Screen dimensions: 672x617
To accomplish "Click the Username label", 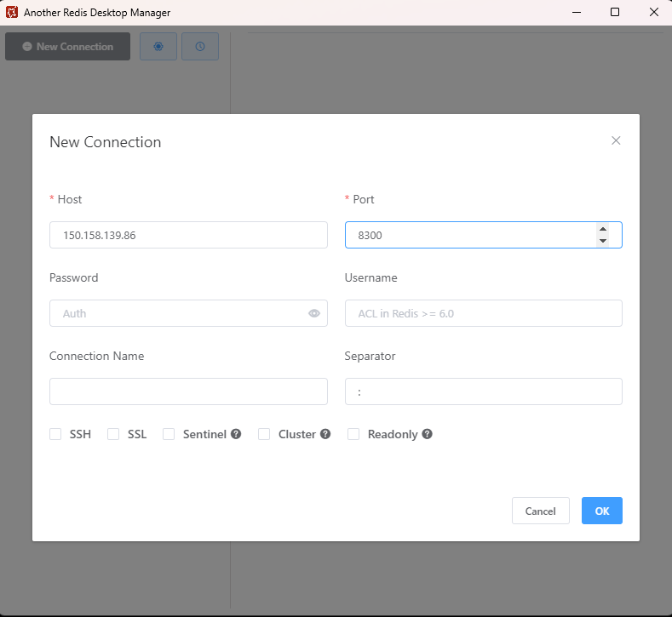I will pos(370,278).
